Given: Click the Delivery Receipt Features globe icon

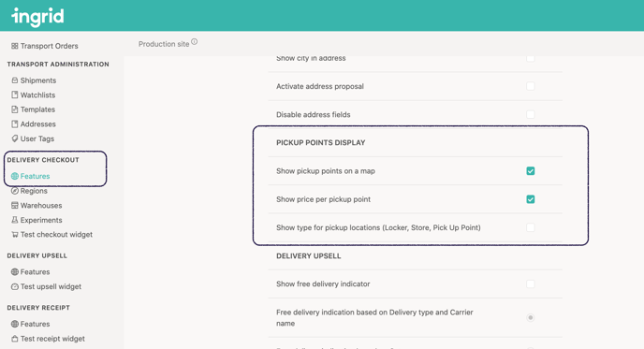Looking at the screenshot, I should pyautogui.click(x=15, y=324).
